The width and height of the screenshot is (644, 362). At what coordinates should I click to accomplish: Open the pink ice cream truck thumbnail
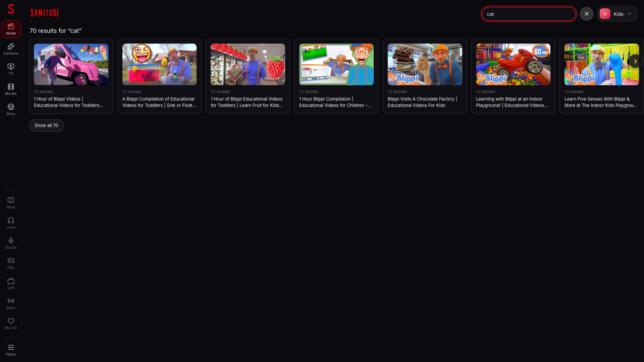[x=71, y=64]
